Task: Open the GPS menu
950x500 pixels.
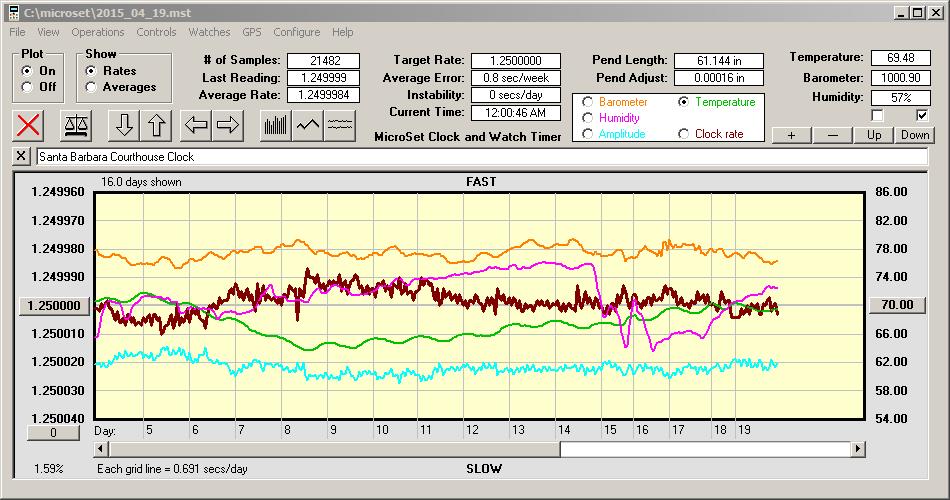Action: tap(251, 32)
